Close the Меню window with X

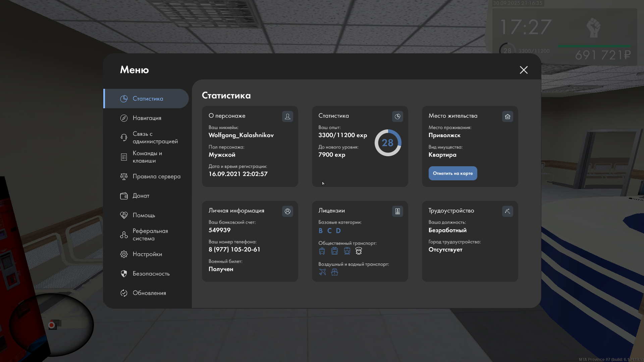[524, 70]
